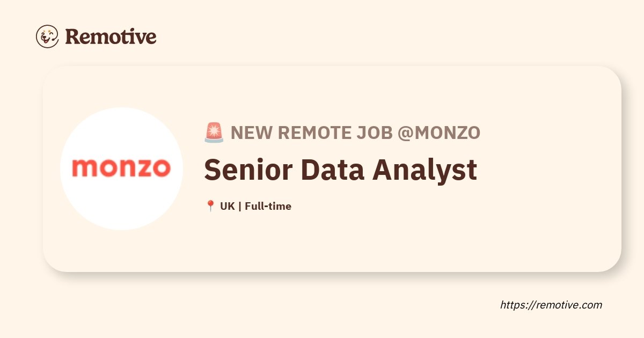Click the Remotive wordmark text
The image size is (644, 338).
pyautogui.click(x=111, y=36)
